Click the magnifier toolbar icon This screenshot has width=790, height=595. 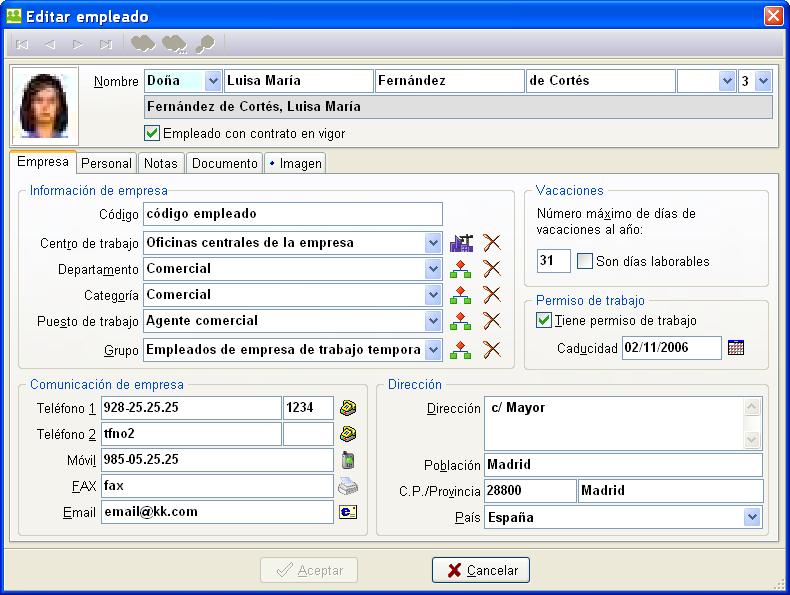coord(205,44)
